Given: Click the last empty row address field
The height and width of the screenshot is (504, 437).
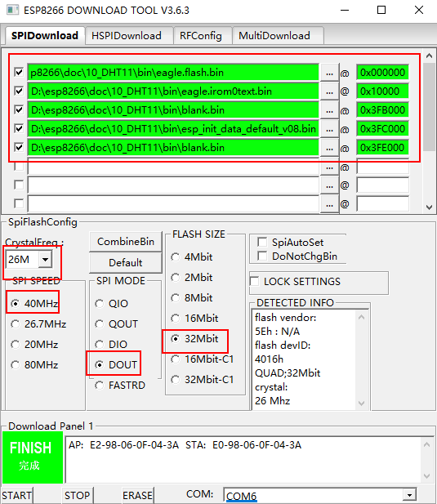Looking at the screenshot, I should [382, 203].
